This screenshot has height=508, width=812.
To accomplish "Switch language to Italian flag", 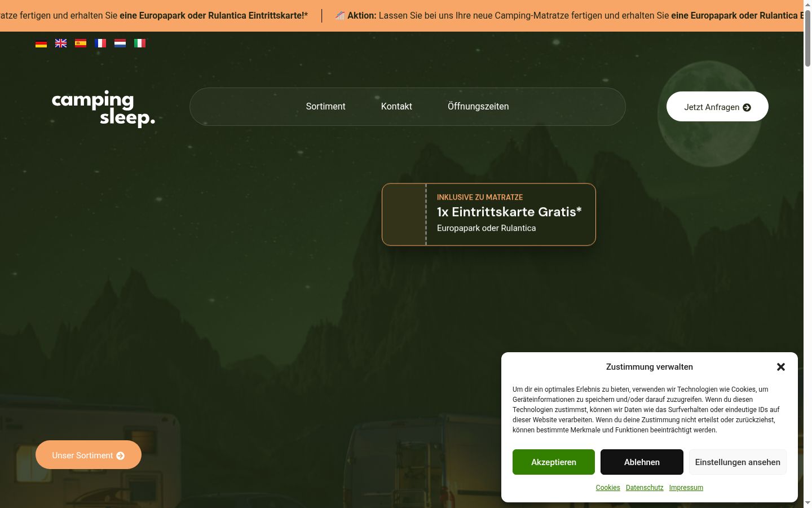I will point(140,43).
